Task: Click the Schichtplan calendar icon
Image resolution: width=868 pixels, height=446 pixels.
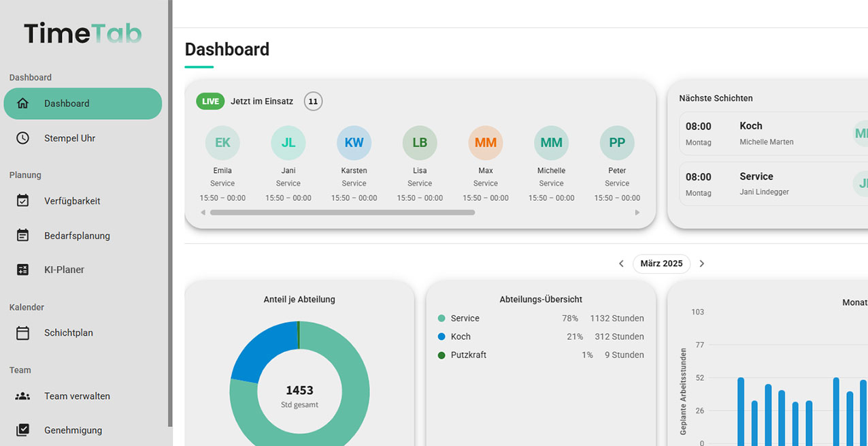Action: (23, 333)
